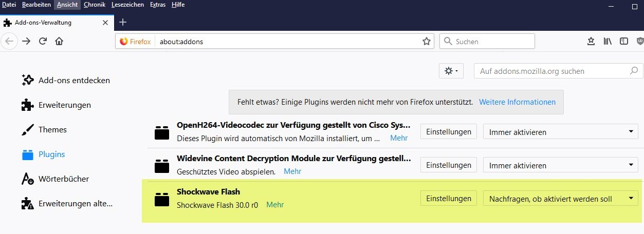644x234 pixels.
Task: Click Einstellungen for Shockwave Flash
Action: (x=448, y=199)
